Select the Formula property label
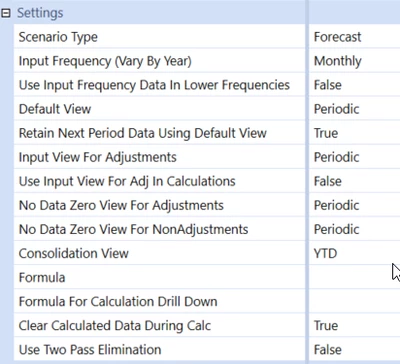The height and width of the screenshot is (364, 400). click(42, 277)
